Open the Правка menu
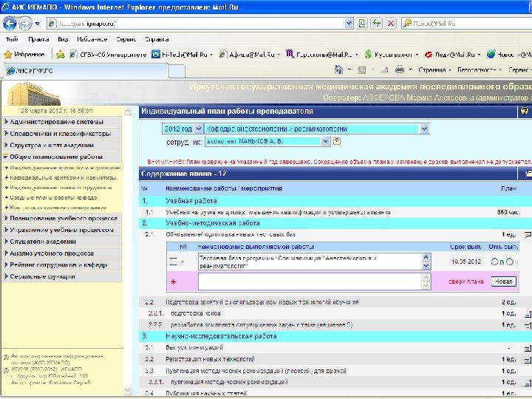The height and width of the screenshot is (399, 532). tap(38, 39)
